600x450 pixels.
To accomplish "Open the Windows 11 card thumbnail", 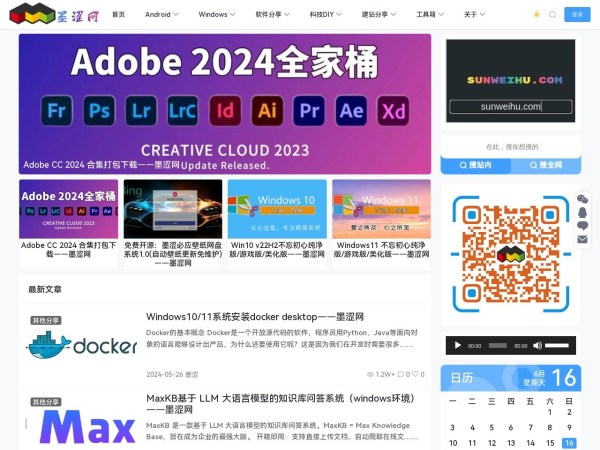I will 382,209.
